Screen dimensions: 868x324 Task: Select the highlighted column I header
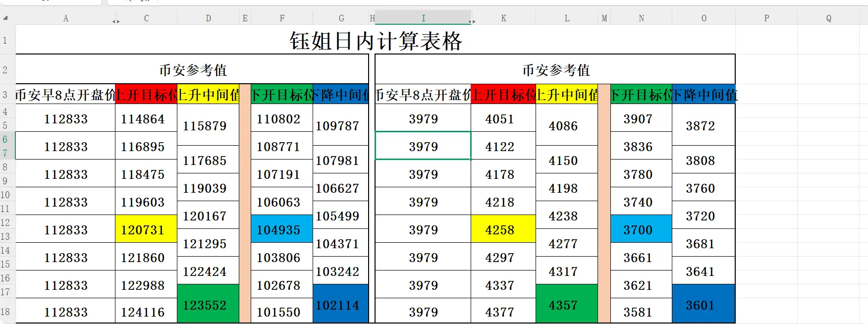423,18
